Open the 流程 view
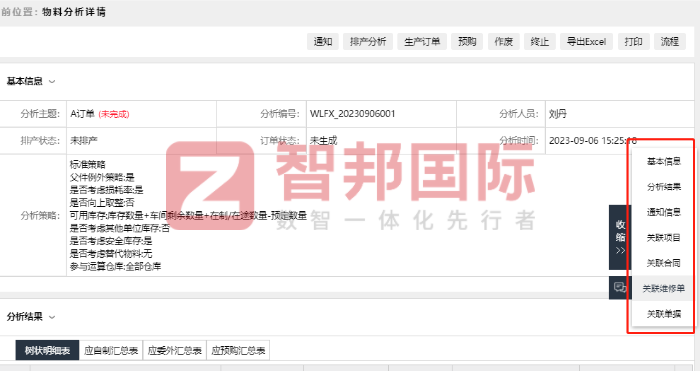Viewport: 700px width, 371px height. (x=670, y=42)
